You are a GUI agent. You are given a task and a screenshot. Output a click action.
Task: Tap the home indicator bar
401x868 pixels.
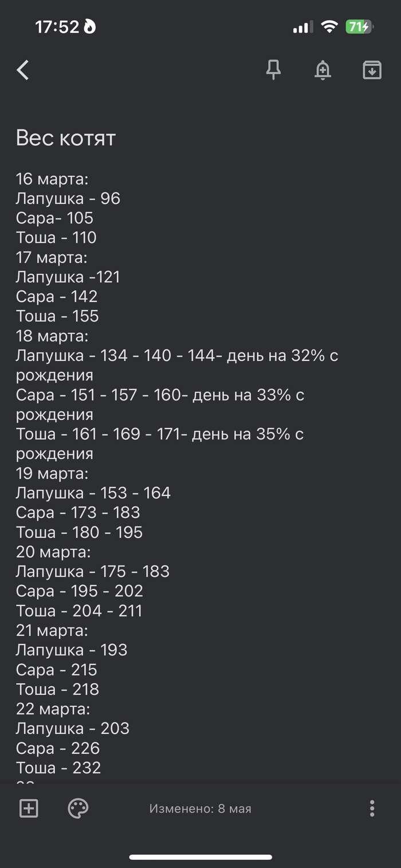[200, 857]
